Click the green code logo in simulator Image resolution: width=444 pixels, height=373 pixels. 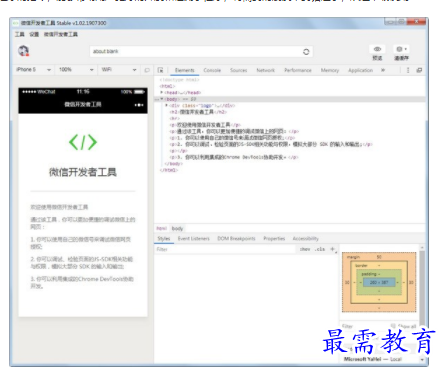[83, 142]
